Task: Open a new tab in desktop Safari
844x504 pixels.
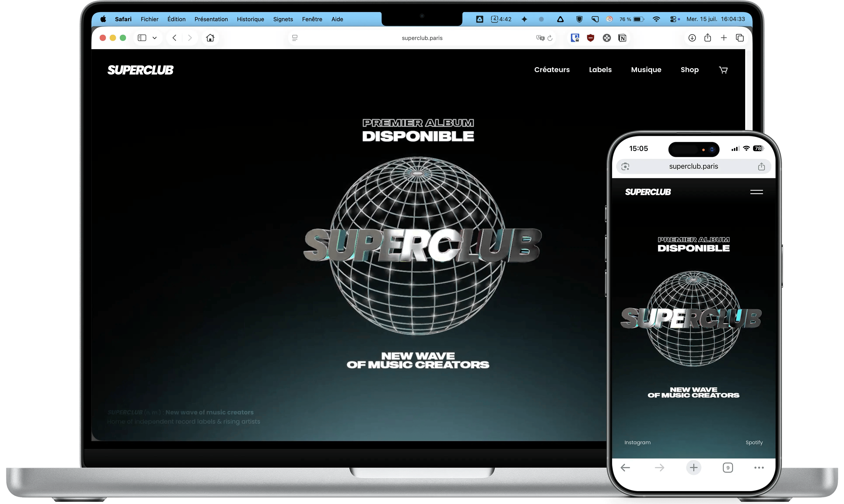Action: pyautogui.click(x=724, y=38)
